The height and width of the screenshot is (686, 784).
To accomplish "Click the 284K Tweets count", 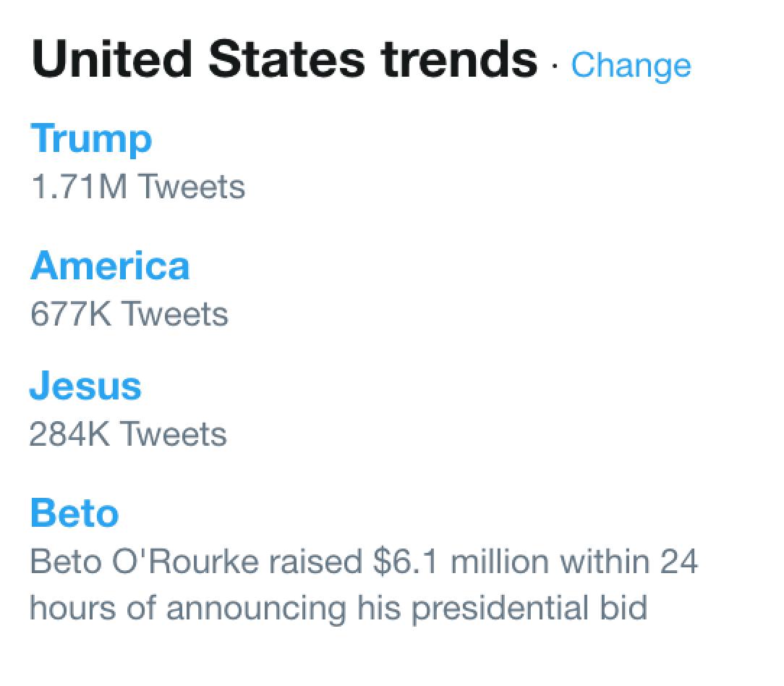I will click(128, 434).
